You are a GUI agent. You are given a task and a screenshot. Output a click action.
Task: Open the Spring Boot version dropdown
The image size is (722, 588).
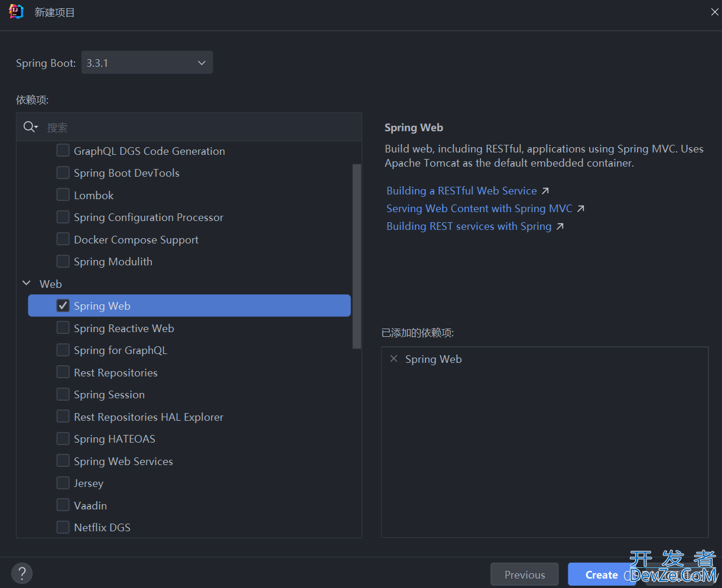click(x=147, y=63)
